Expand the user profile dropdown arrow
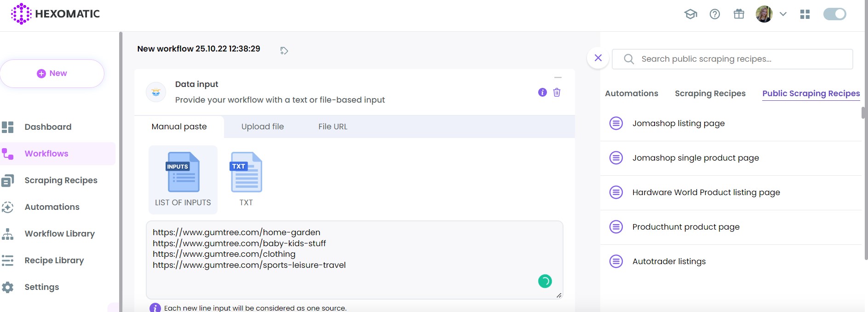Viewport: 868px width, 312px height. 783,14
